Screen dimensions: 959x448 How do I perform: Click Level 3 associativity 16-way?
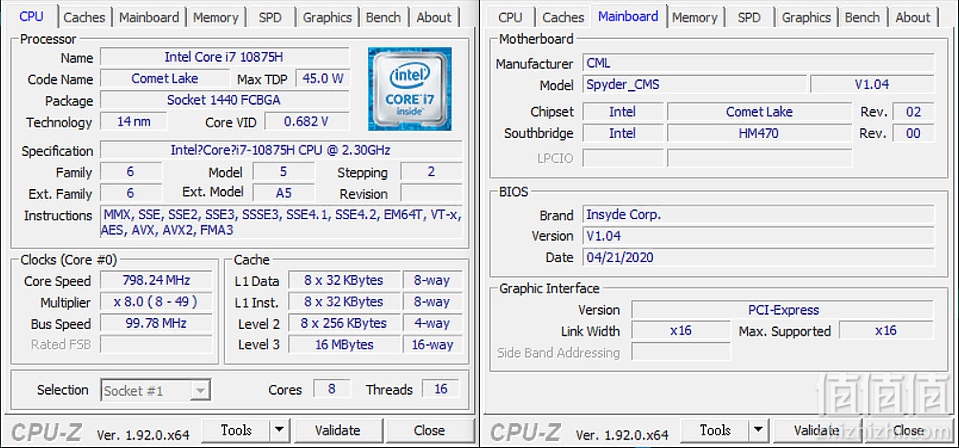(432, 345)
